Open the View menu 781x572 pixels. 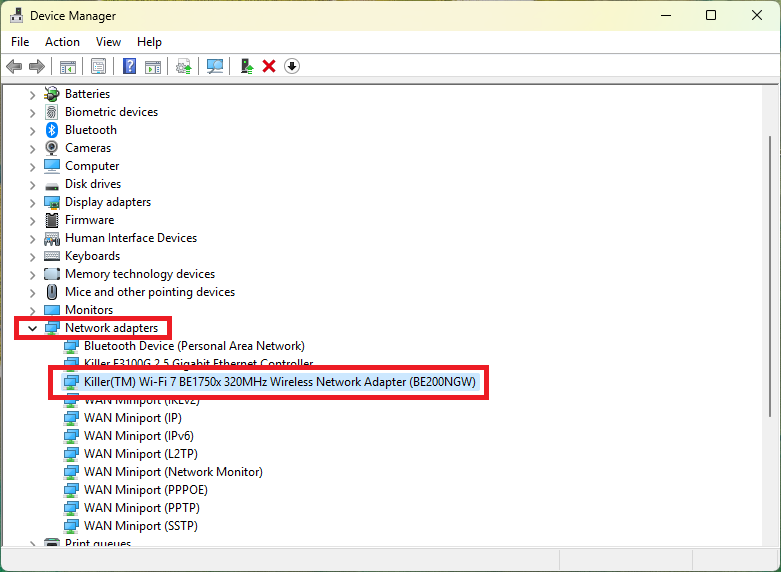(x=108, y=42)
